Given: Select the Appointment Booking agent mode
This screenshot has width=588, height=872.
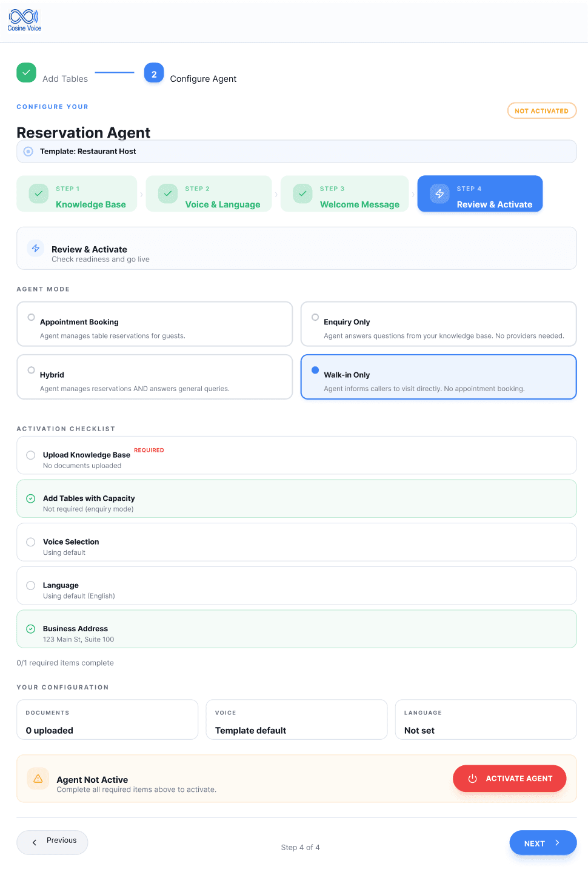Looking at the screenshot, I should [x=155, y=324].
